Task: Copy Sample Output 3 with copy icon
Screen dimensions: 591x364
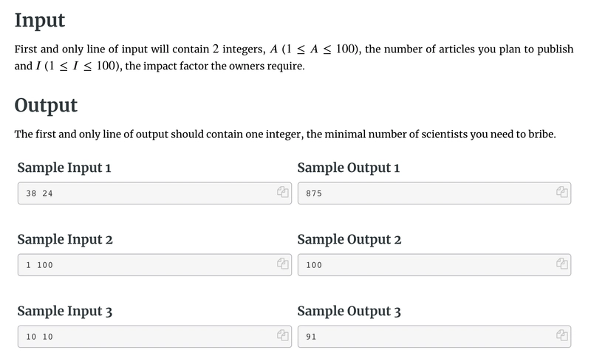Action: tap(562, 335)
